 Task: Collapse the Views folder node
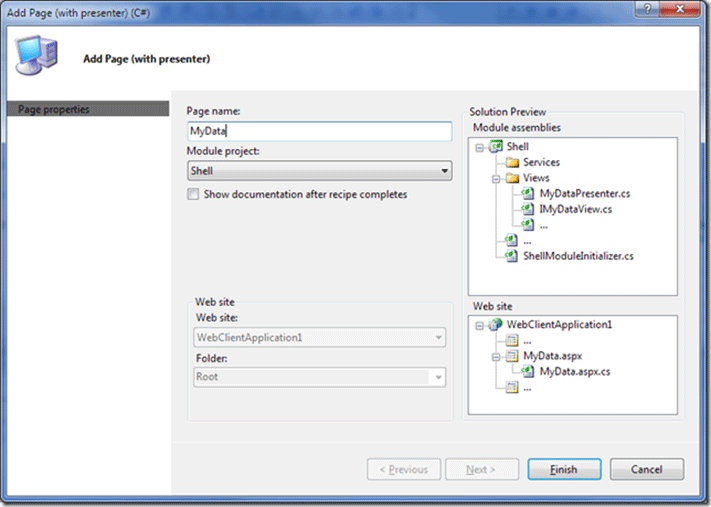(495, 178)
